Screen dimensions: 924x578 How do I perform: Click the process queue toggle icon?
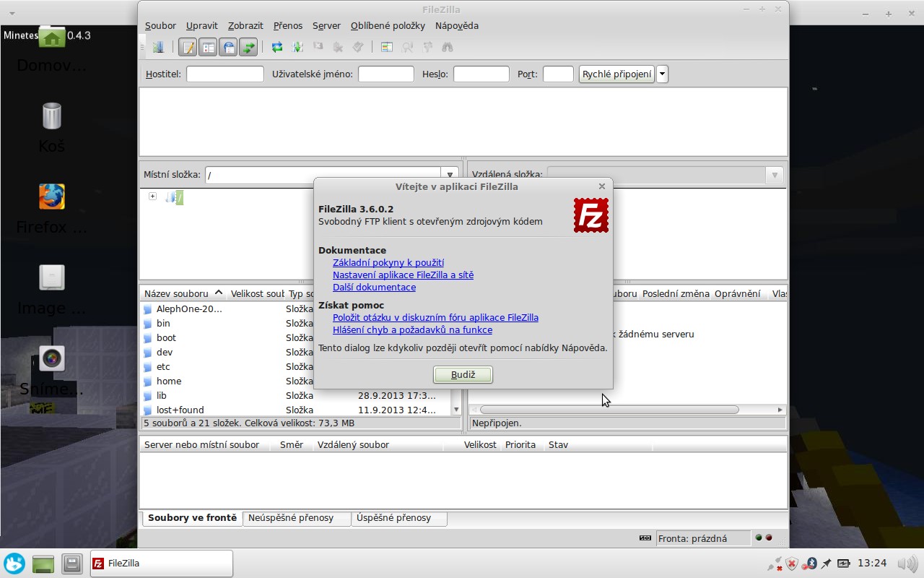pos(297,47)
